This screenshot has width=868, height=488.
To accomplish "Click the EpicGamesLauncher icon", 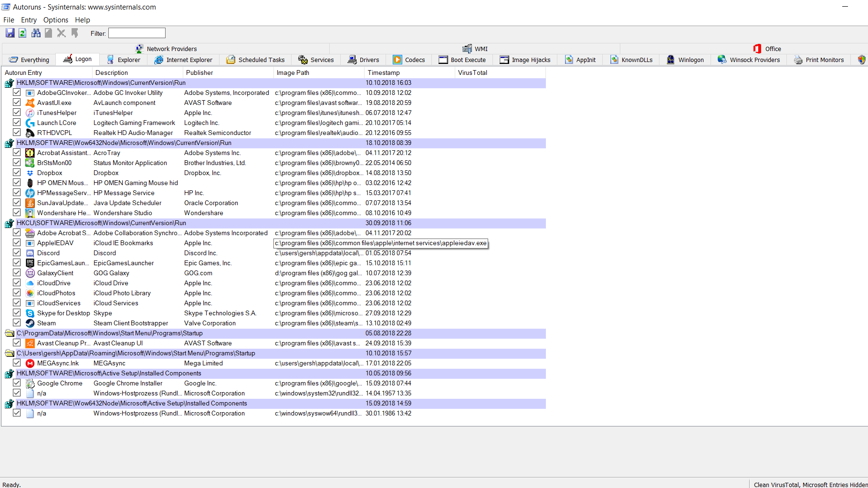I will [x=30, y=263].
